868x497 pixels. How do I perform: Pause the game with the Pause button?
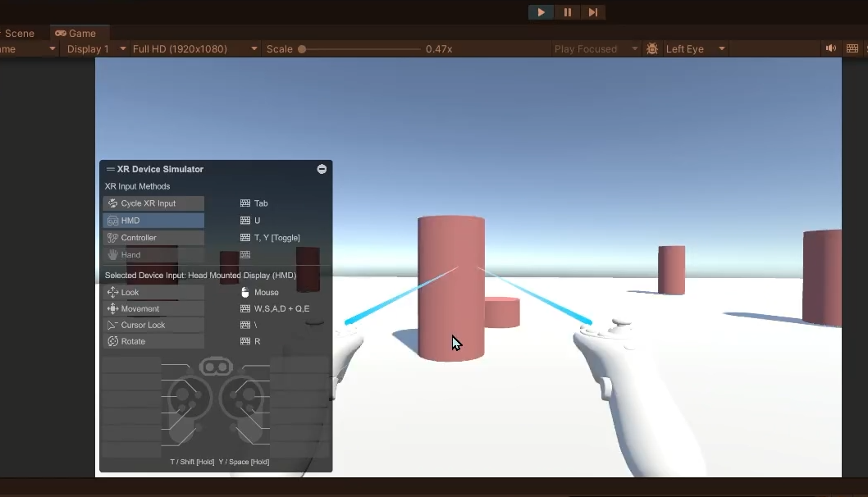568,12
